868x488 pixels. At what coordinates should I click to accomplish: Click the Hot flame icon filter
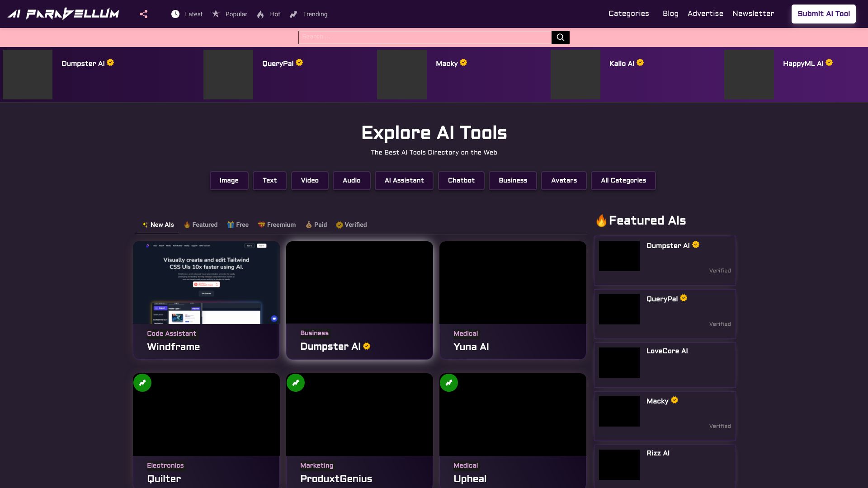point(260,14)
